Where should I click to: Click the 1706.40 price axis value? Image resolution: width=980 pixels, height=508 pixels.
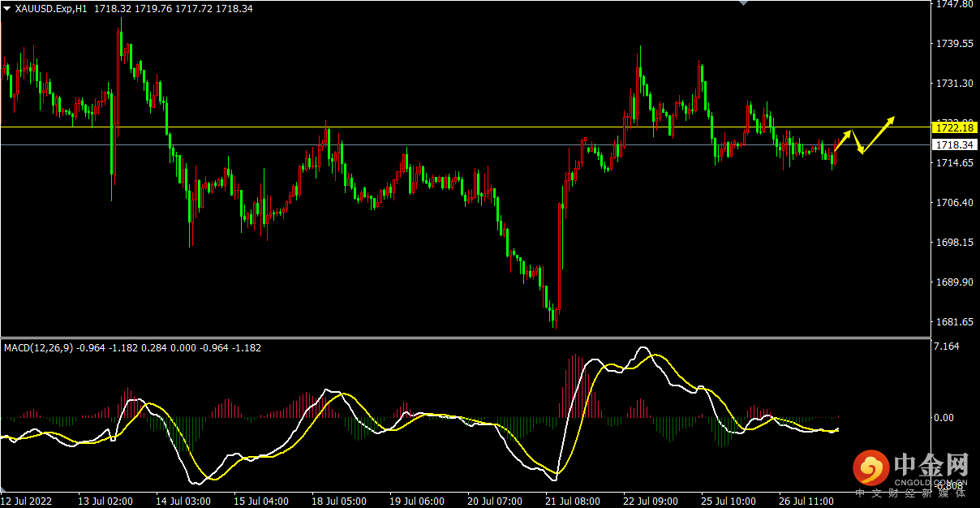(x=955, y=203)
